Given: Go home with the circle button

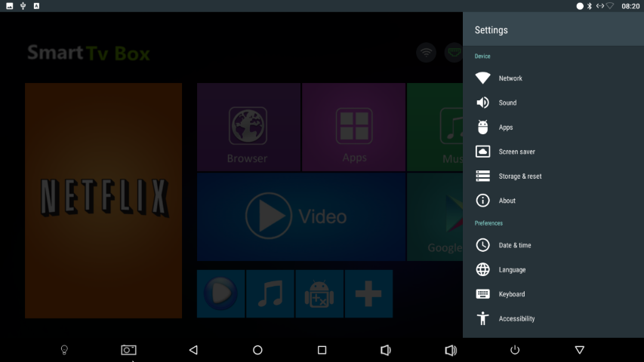Looking at the screenshot, I should tap(257, 350).
